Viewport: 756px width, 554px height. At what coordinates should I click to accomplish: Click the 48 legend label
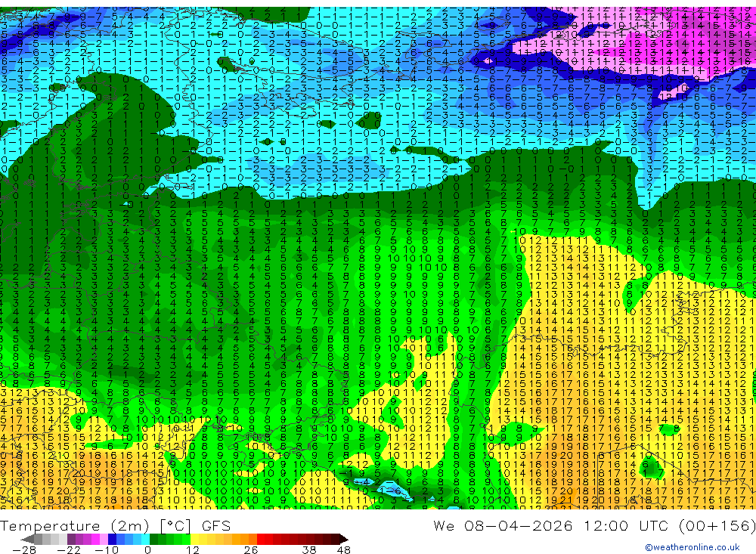coord(344,549)
